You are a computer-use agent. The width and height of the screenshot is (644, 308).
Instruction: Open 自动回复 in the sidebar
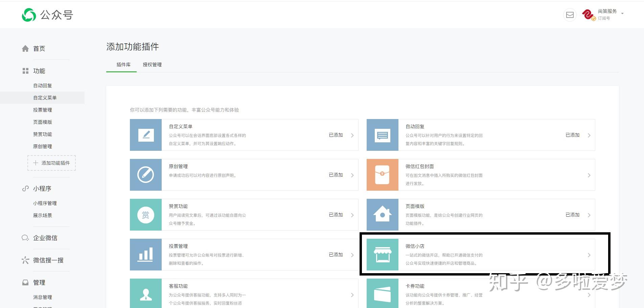click(x=43, y=86)
